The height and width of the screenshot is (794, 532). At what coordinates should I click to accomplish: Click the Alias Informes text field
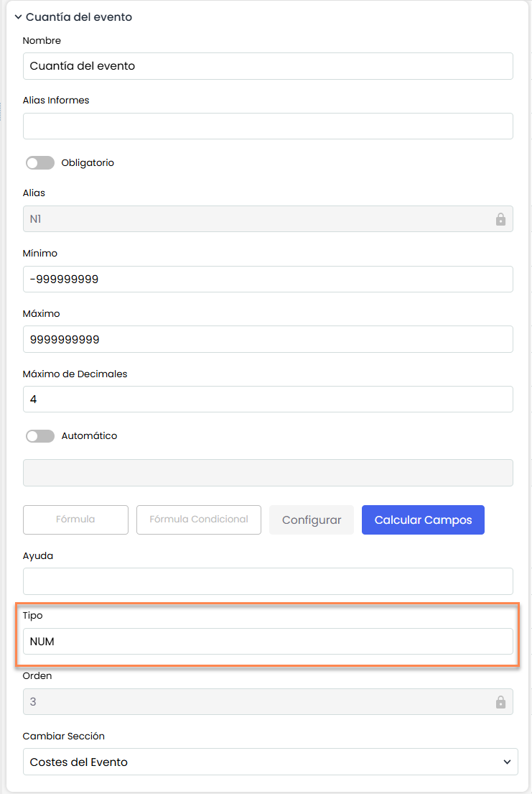click(x=268, y=126)
